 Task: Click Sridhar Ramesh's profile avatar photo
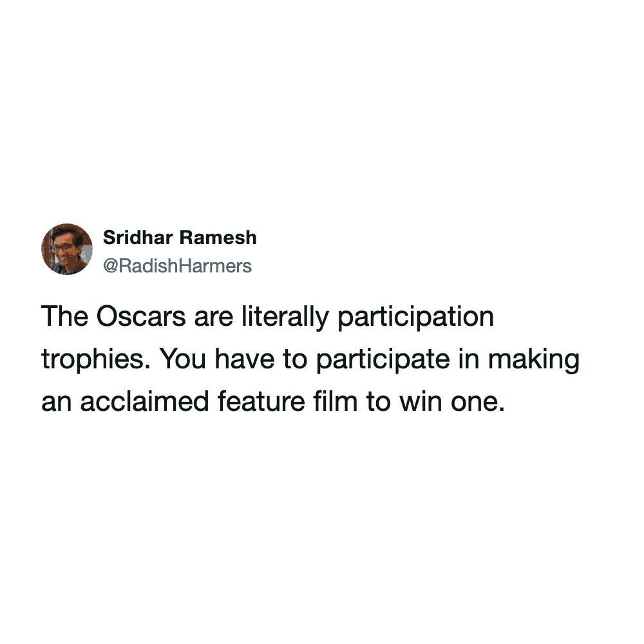[x=67, y=249]
